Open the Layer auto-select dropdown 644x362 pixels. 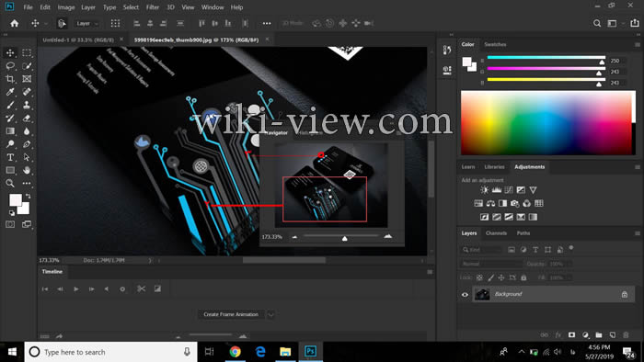(x=87, y=23)
